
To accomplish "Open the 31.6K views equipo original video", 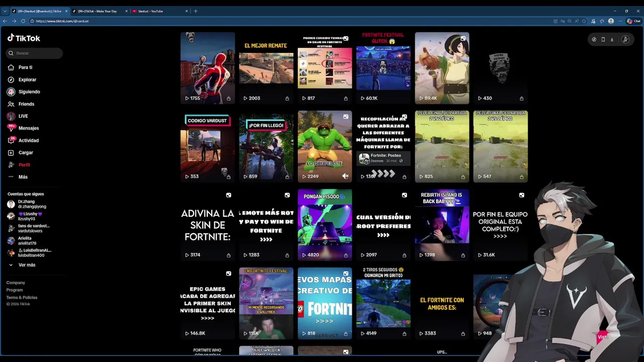I will point(501,225).
